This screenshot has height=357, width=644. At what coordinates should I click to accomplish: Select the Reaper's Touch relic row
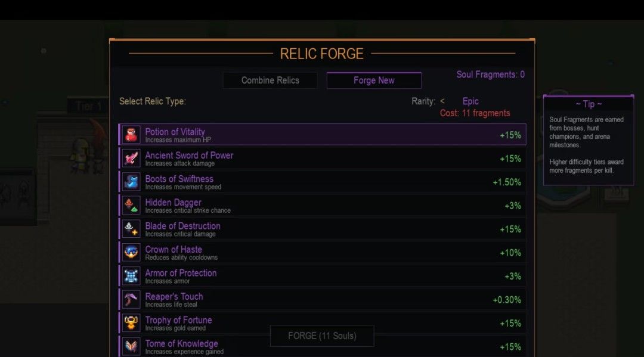(x=322, y=299)
